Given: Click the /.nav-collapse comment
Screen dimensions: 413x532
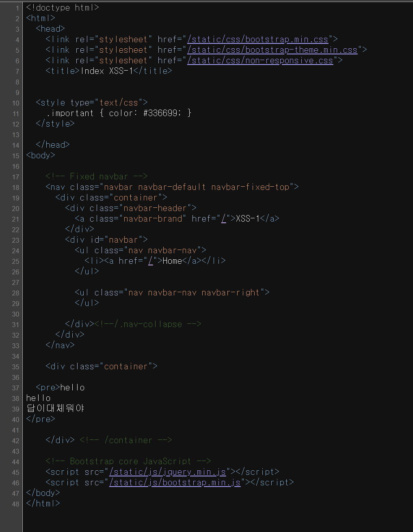Looking at the screenshot, I should (x=148, y=324).
